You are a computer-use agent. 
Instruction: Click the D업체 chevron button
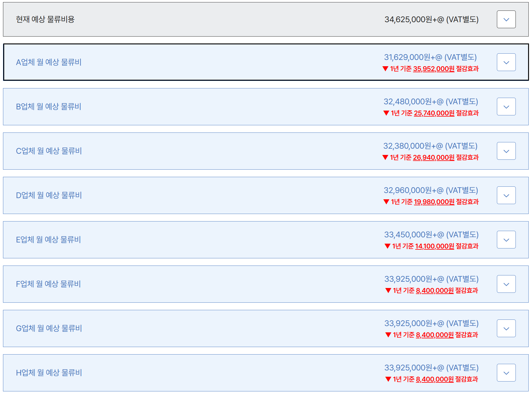pos(506,195)
